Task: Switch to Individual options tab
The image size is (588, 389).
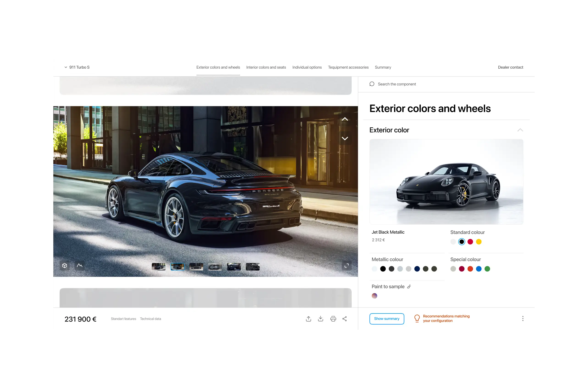Action: [x=307, y=67]
